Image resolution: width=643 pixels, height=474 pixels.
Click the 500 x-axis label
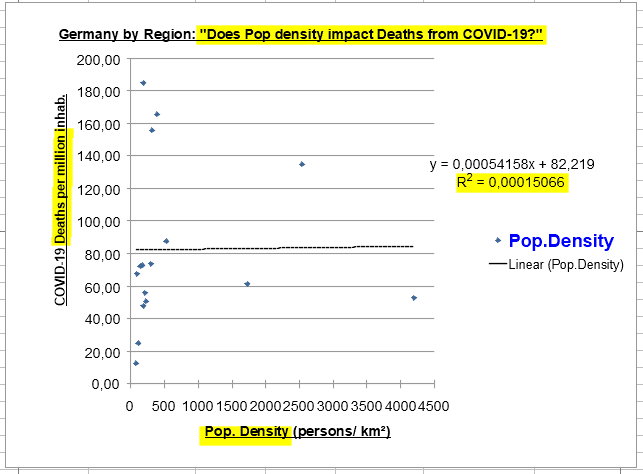[x=163, y=406]
